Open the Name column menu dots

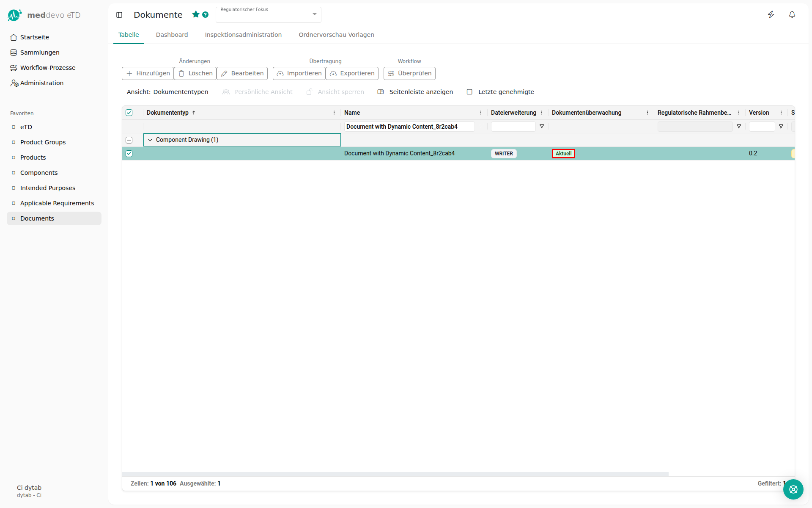(481, 113)
